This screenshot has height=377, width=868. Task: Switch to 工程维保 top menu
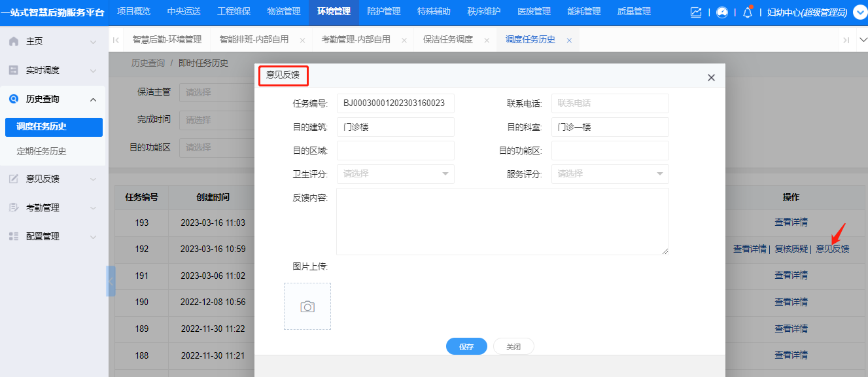234,11
